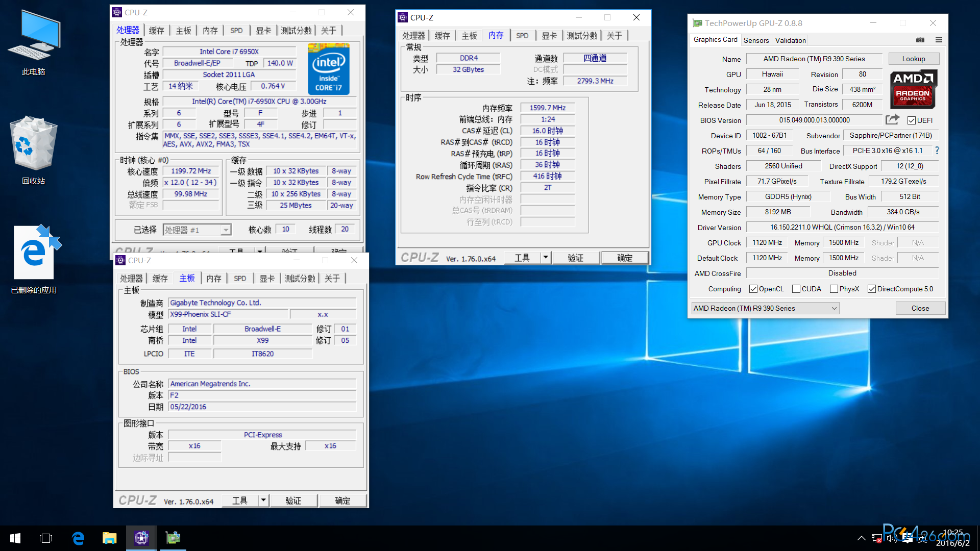This screenshot has width=980, height=551.
Task: Click the Close button in GPU-Z
Action: [x=920, y=308]
